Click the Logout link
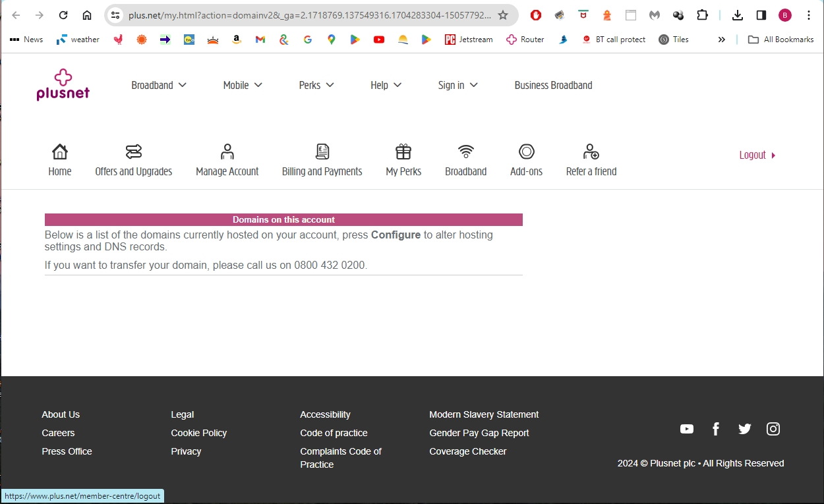Viewport: 824px width, 504px height. (x=752, y=155)
